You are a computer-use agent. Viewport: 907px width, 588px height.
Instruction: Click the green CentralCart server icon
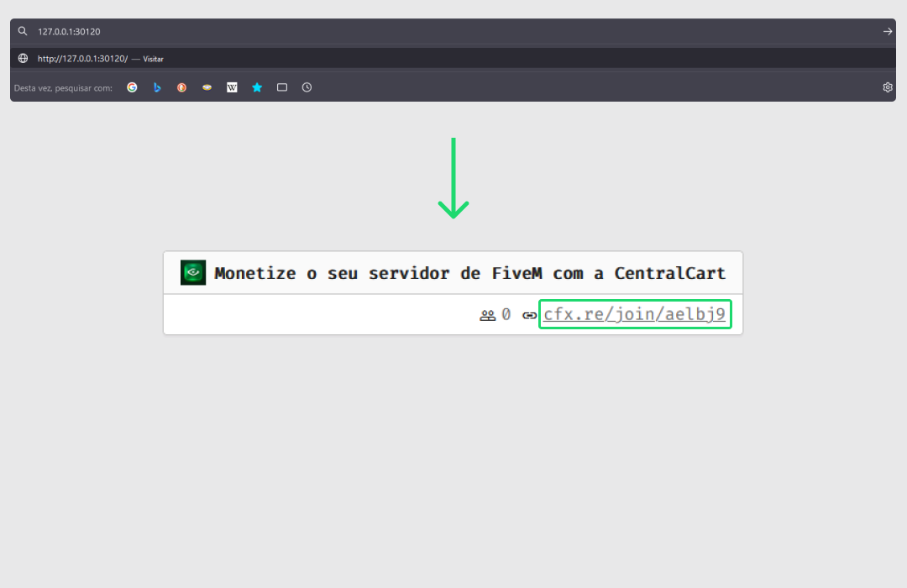[x=193, y=273]
